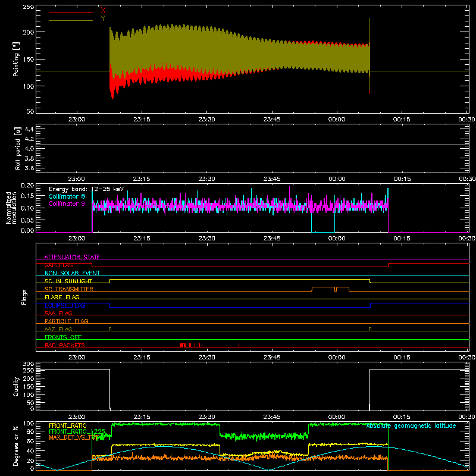This screenshot has height=476, width=476.
Task: Click the 'Degrees or %' axis title
Action: click(x=16, y=446)
